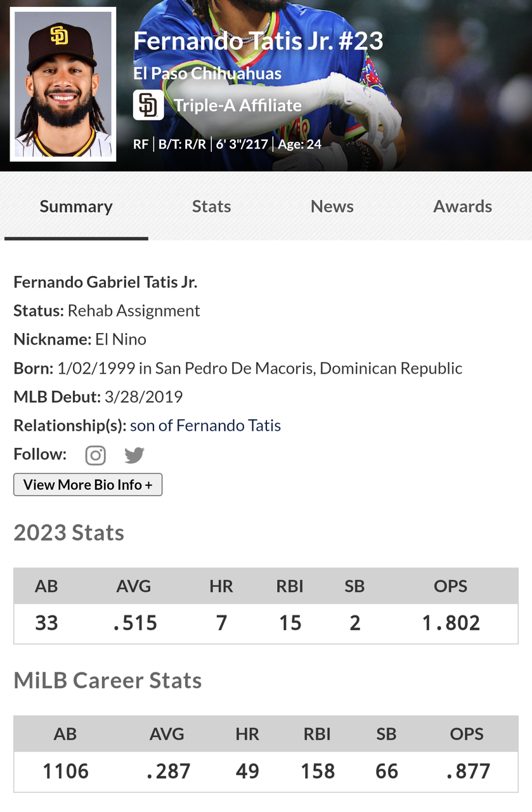The height and width of the screenshot is (812, 532).
Task: Click the Padres team logo icon
Action: pos(148,105)
